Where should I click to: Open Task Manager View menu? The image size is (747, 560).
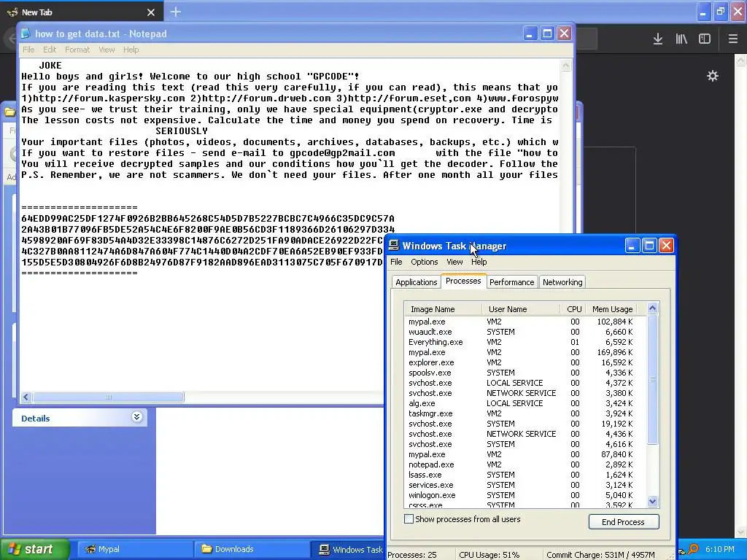coord(454,262)
